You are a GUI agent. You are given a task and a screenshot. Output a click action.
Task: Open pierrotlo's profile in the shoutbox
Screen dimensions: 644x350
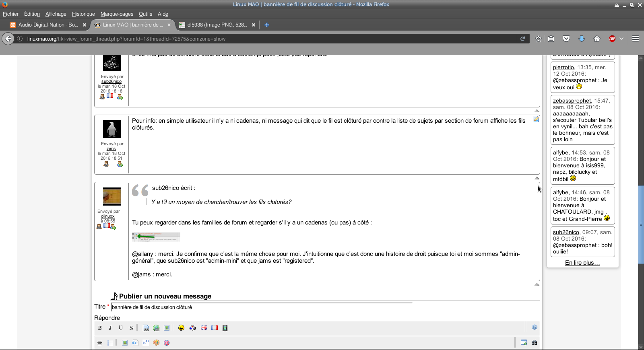coord(563,67)
